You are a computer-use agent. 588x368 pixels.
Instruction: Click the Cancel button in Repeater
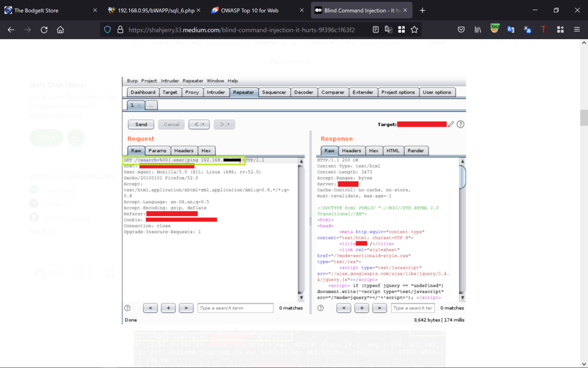coord(171,125)
